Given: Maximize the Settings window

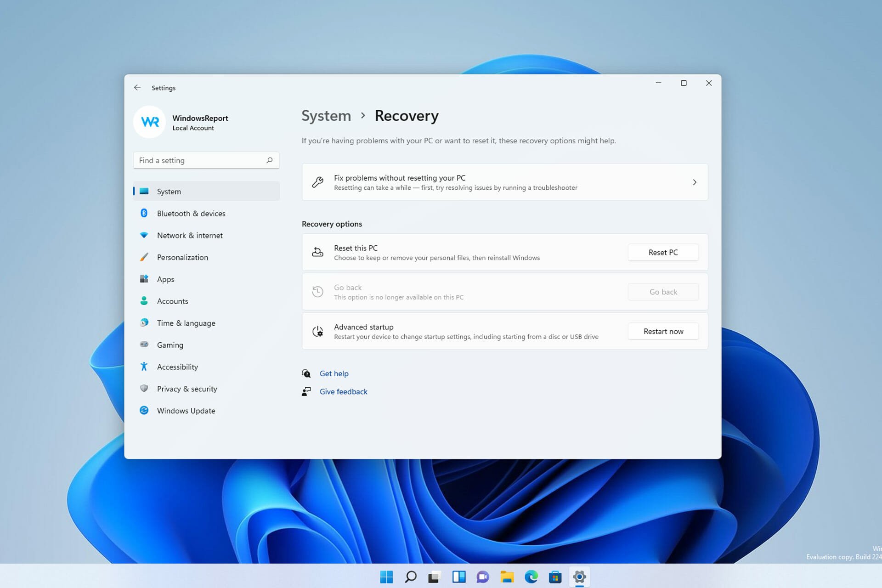Looking at the screenshot, I should click(684, 83).
